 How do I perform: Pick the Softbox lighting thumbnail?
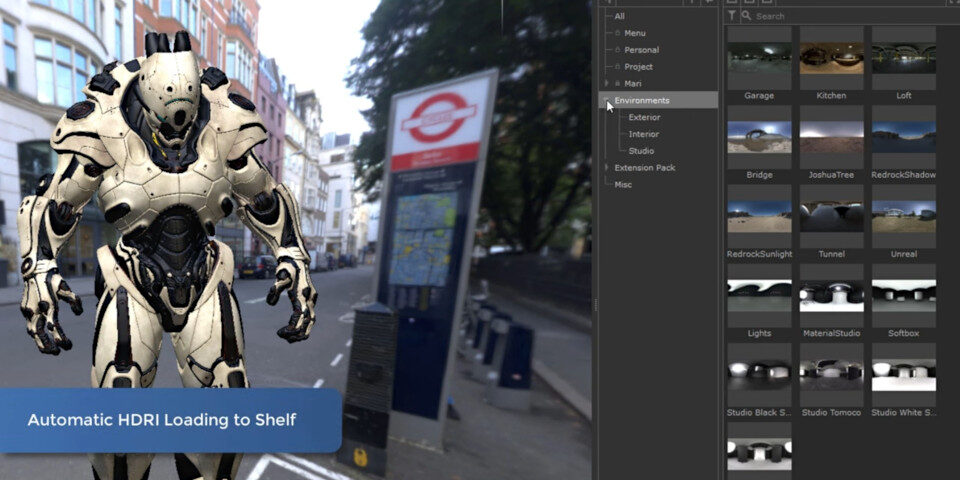tap(903, 295)
